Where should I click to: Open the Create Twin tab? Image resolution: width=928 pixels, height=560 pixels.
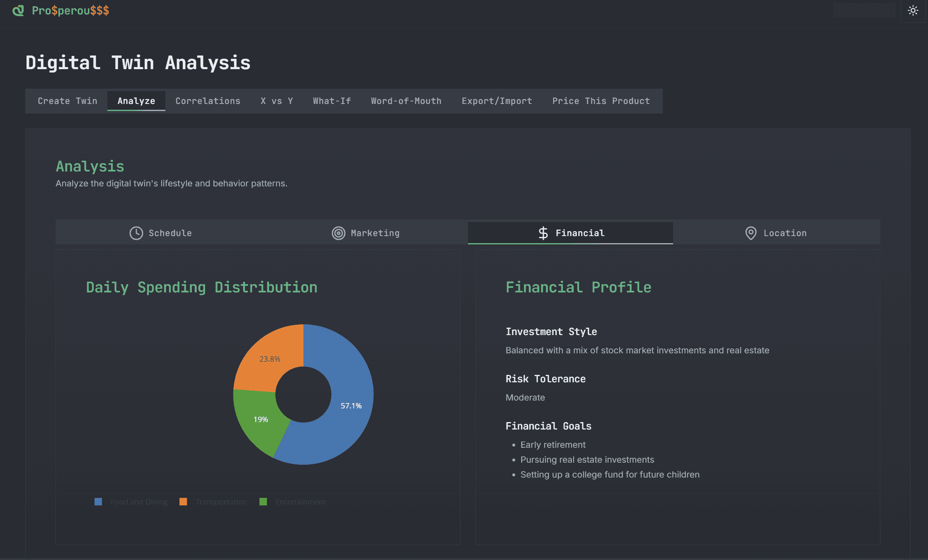click(68, 101)
